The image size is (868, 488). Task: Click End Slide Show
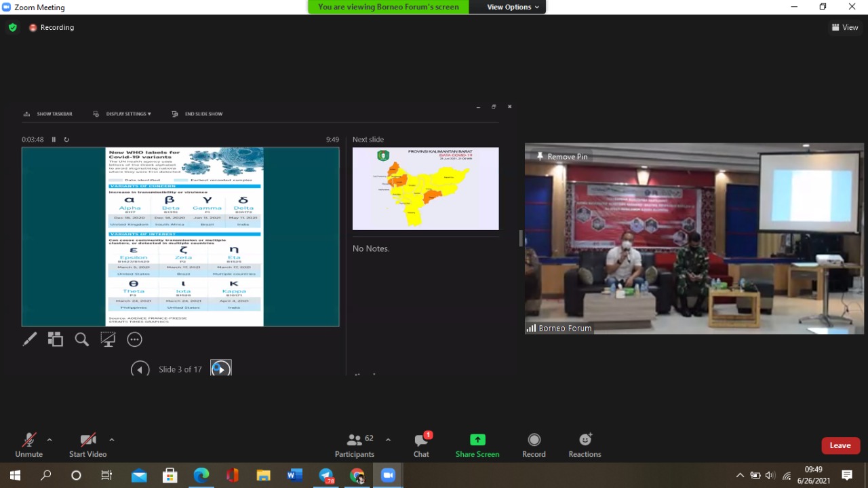[x=197, y=114]
